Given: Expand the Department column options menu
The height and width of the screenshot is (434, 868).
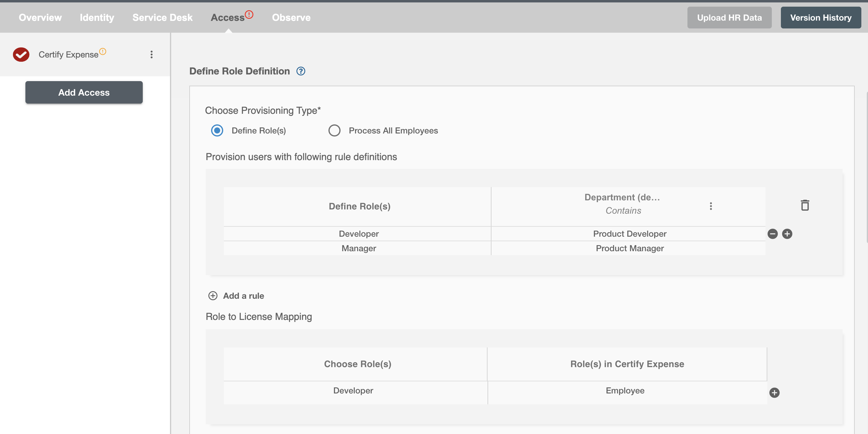Looking at the screenshot, I should pyautogui.click(x=711, y=206).
